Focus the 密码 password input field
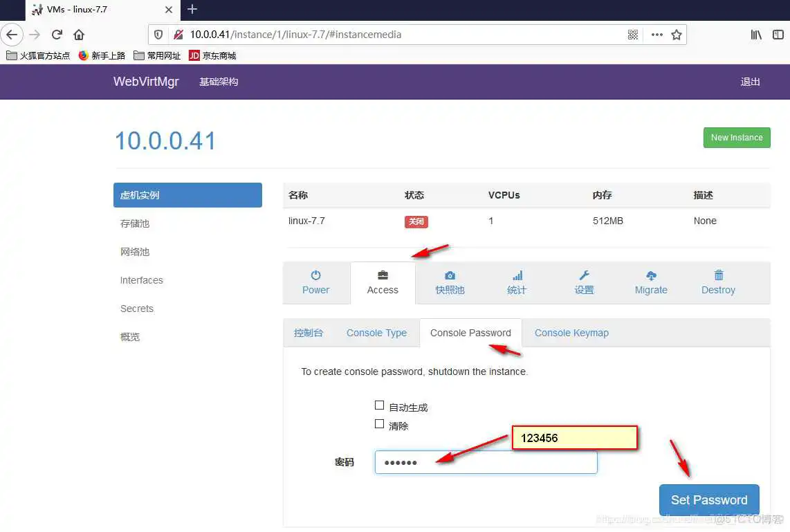 point(486,463)
